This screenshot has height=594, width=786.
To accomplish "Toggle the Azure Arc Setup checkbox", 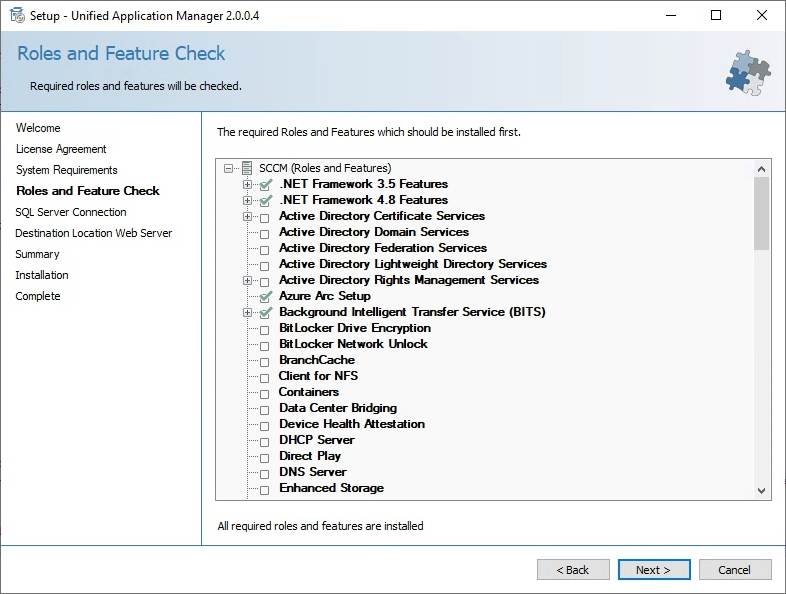I will [265, 297].
